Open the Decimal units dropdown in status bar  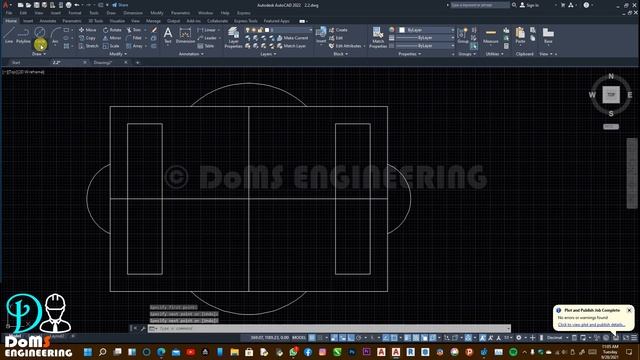coord(557,338)
